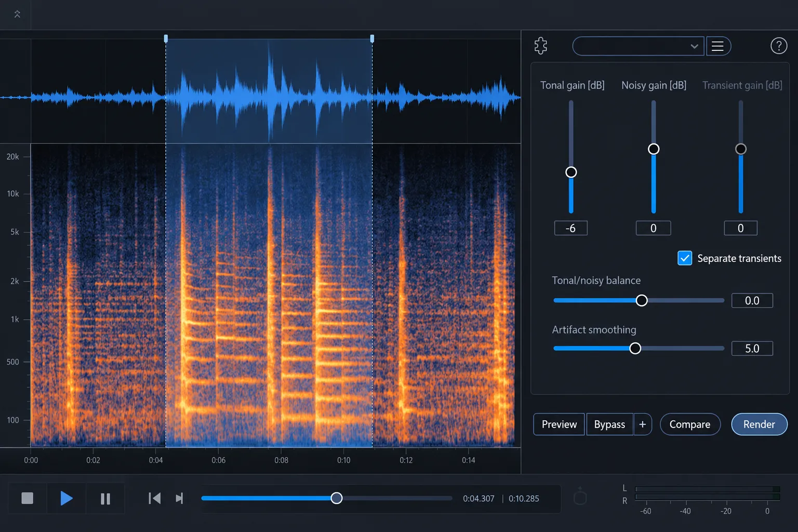Screen dimensions: 798x532
Task: Click the selection end handle on the waveform
Action: (372, 38)
